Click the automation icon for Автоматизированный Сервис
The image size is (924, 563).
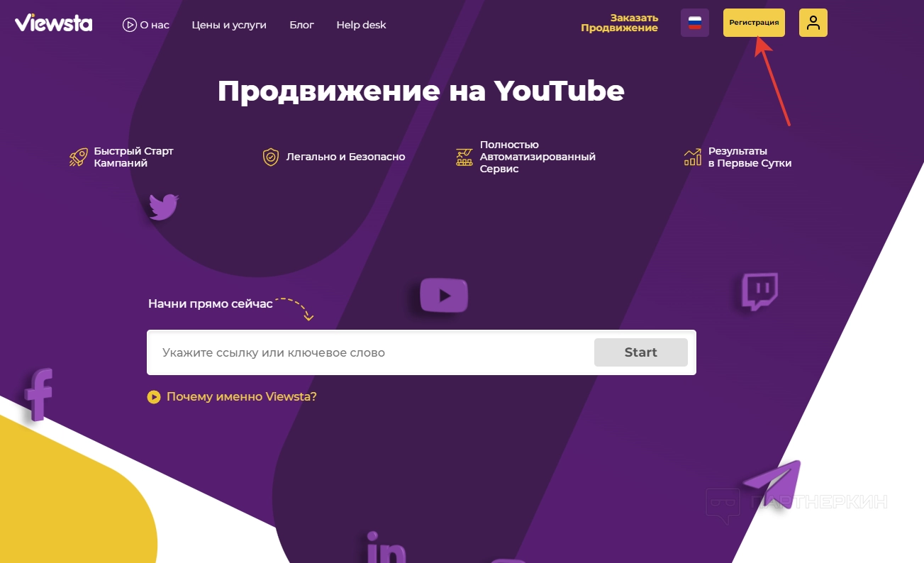[464, 157]
